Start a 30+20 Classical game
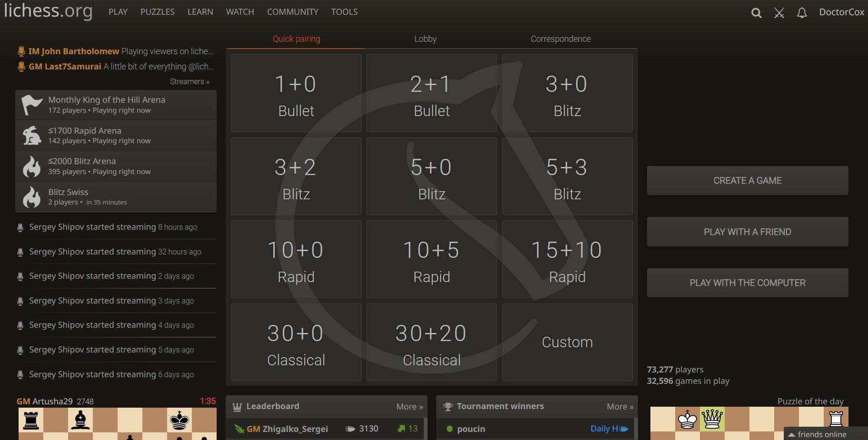 pyautogui.click(x=432, y=342)
